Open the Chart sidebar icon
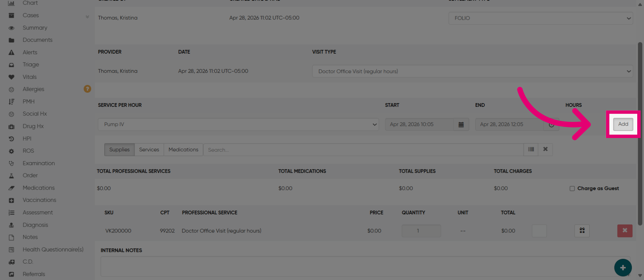This screenshot has width=644, height=280. pos(11,3)
